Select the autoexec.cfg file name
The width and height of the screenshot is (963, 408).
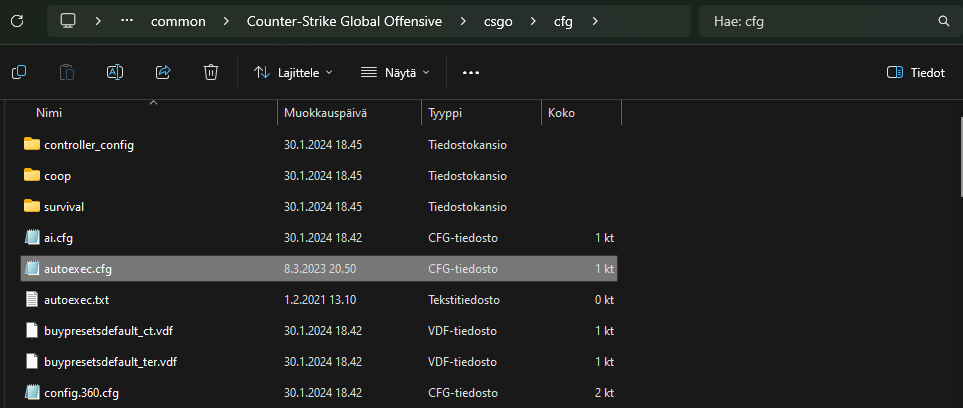[x=78, y=269]
